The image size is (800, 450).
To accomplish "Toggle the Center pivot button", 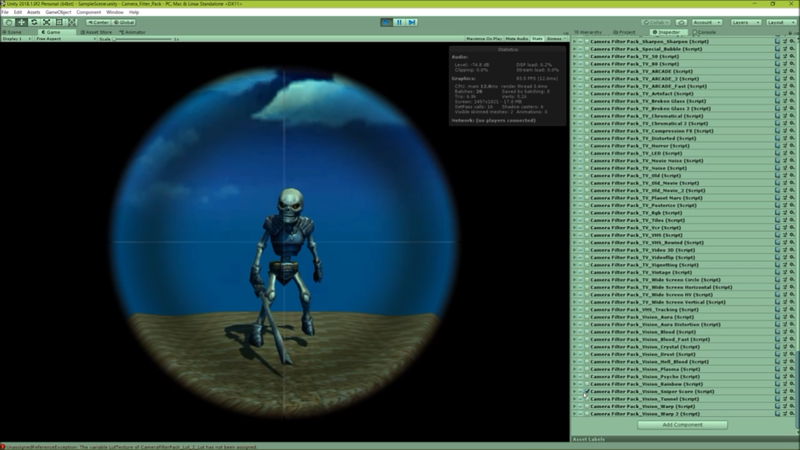I will [x=98, y=22].
